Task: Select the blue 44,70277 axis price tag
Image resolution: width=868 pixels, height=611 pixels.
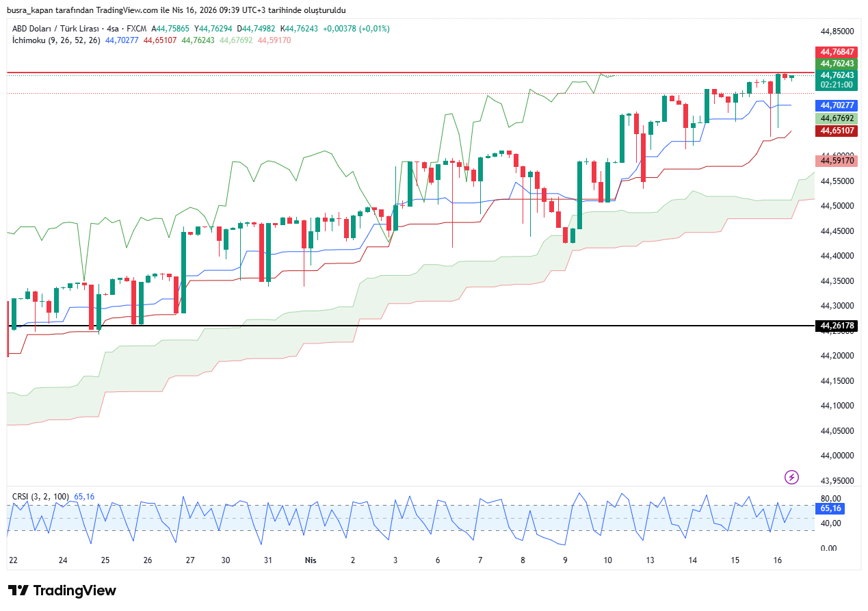Action: coord(837,105)
